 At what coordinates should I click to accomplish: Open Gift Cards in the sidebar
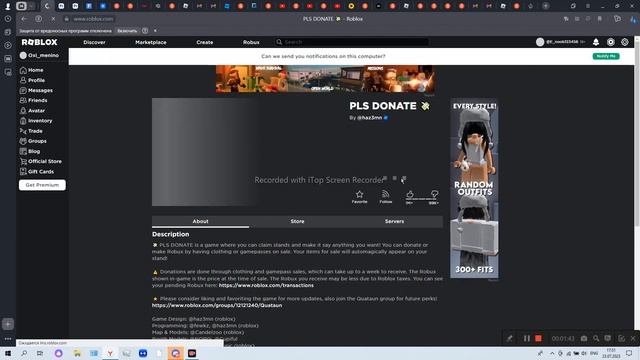tap(37, 172)
